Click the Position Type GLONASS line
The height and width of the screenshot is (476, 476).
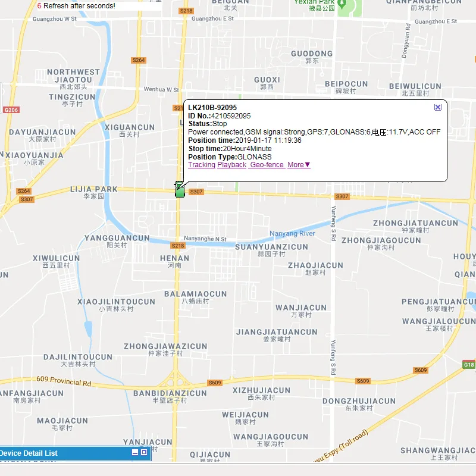[230, 157]
